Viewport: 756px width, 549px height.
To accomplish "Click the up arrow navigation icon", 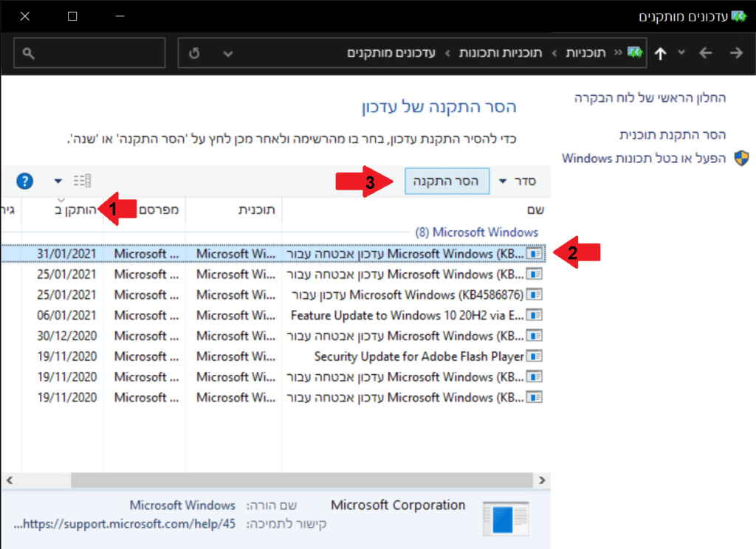I will click(660, 53).
